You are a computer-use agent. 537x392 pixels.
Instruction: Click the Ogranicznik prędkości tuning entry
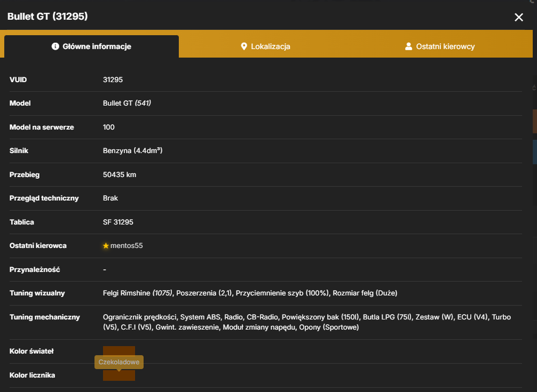(x=140, y=317)
